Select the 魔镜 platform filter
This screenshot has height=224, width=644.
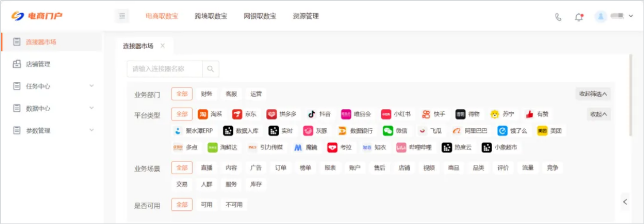(305, 147)
